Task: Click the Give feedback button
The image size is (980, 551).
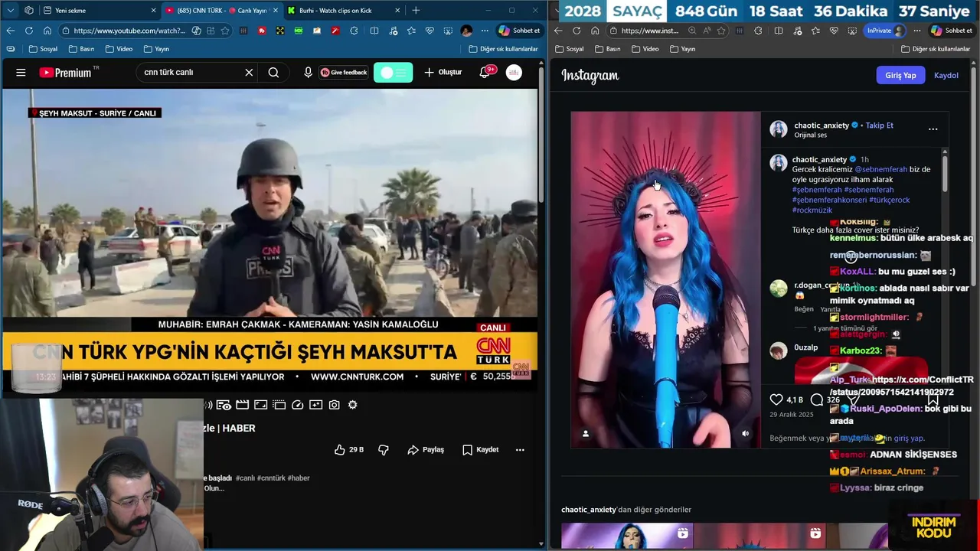Action: (344, 73)
